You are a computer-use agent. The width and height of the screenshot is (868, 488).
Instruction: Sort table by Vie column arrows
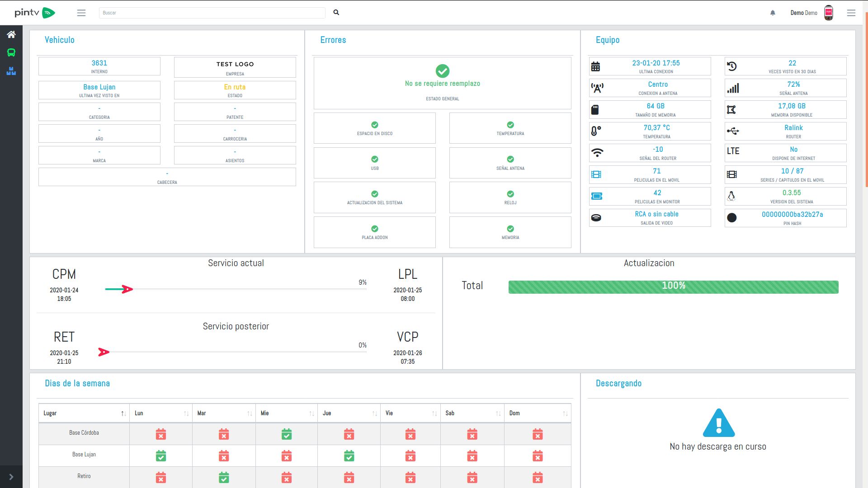pyautogui.click(x=434, y=413)
